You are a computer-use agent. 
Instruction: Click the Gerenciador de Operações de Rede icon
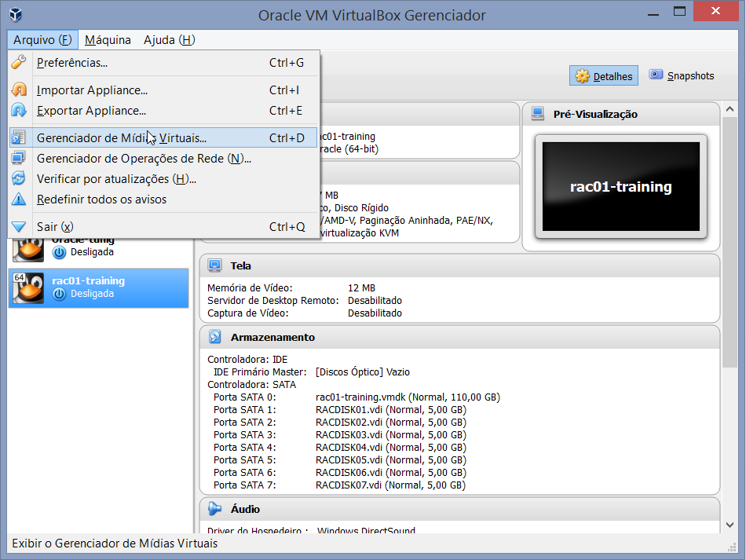pos(19,158)
